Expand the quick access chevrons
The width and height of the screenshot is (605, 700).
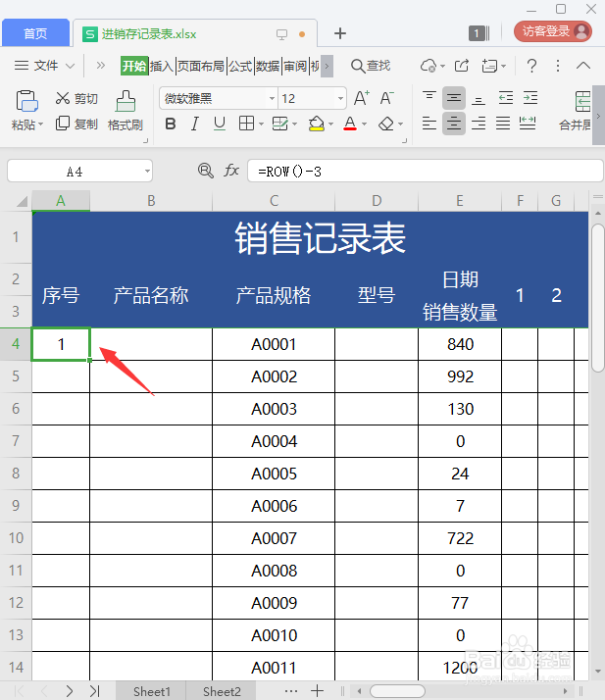click(x=101, y=66)
